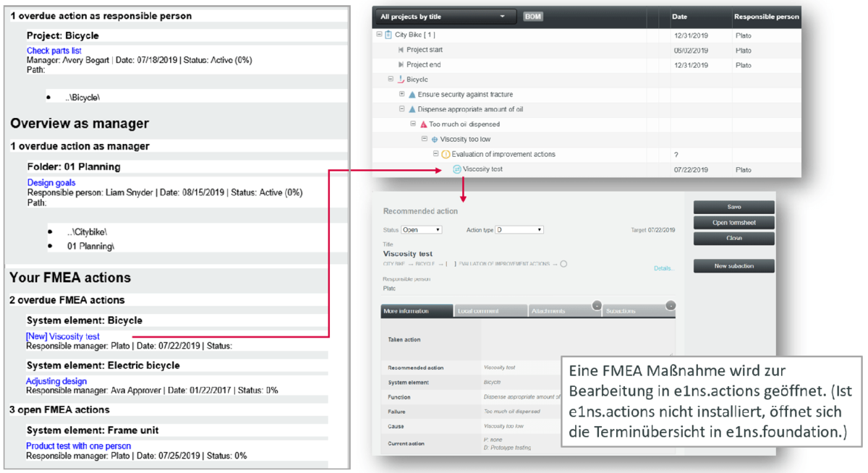
Task: Click the Overview as manager heading
Action: click(80, 123)
